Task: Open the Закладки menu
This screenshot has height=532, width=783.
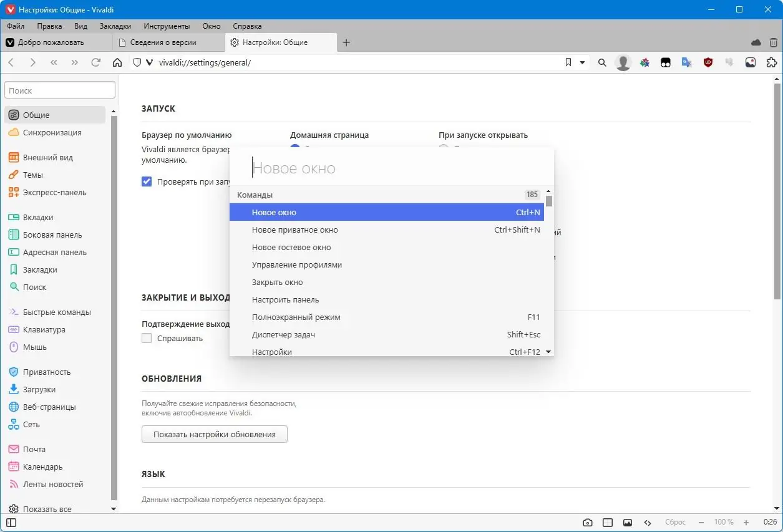Action: tap(115, 26)
